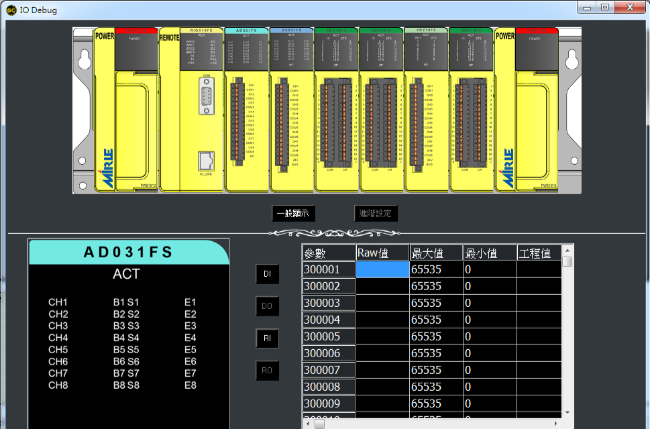Click the Raw值 cell for parameter 300001
Viewport: 650px width, 429px height.
pyautogui.click(x=382, y=269)
